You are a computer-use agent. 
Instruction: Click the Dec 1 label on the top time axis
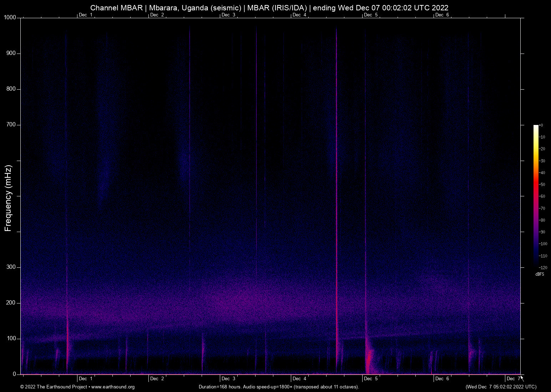85,15
